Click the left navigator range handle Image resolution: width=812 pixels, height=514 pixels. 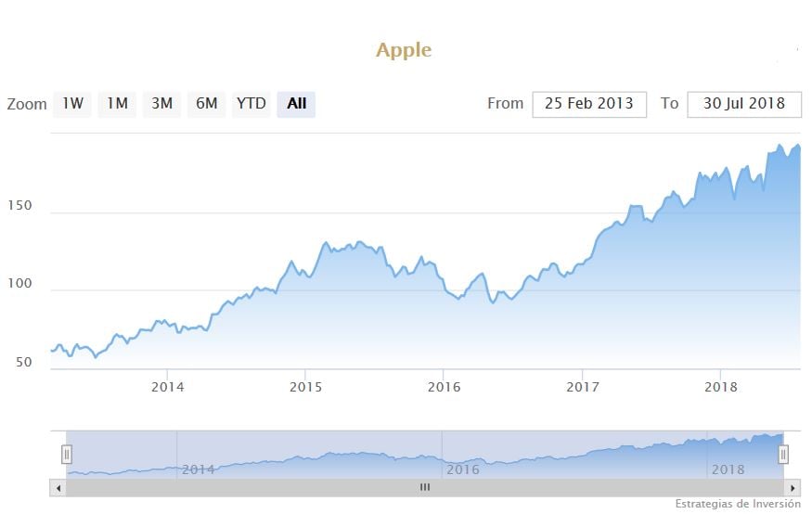tap(67, 454)
